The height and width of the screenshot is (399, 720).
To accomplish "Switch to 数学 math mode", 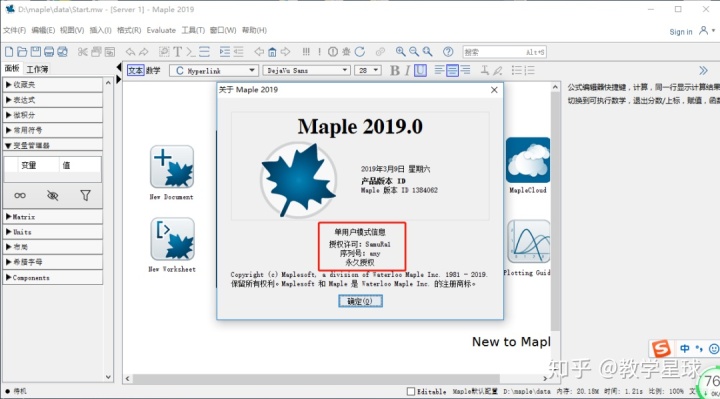I will click(x=153, y=70).
